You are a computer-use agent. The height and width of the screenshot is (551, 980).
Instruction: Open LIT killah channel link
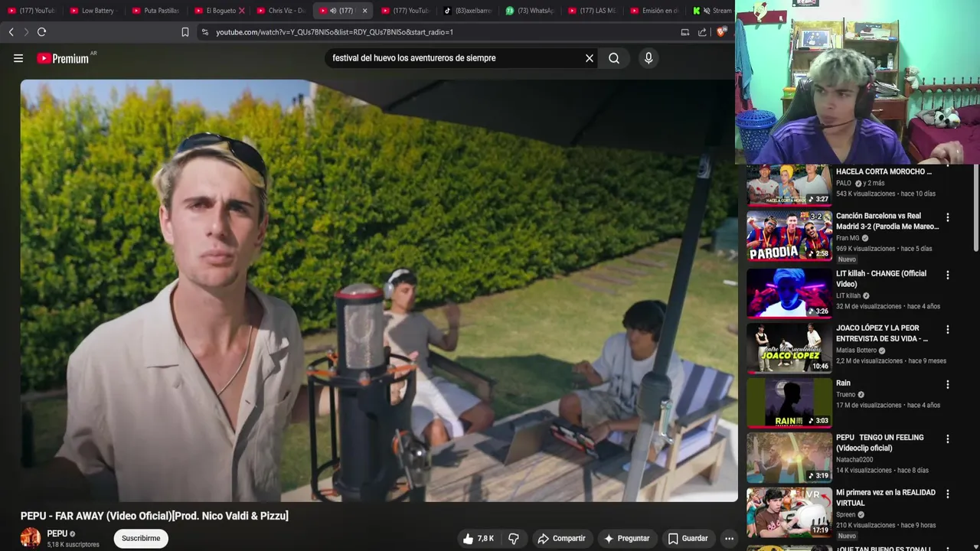click(848, 295)
